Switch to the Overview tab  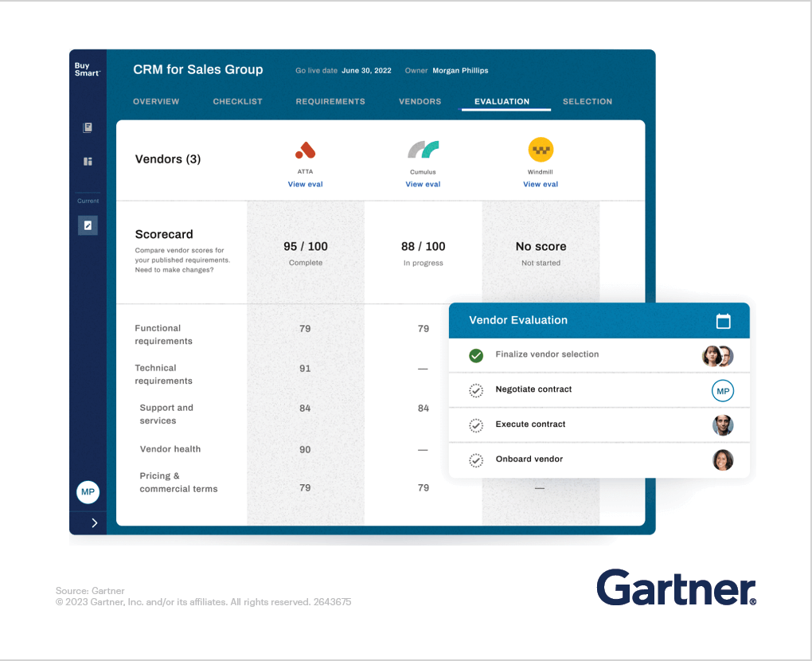(x=156, y=101)
